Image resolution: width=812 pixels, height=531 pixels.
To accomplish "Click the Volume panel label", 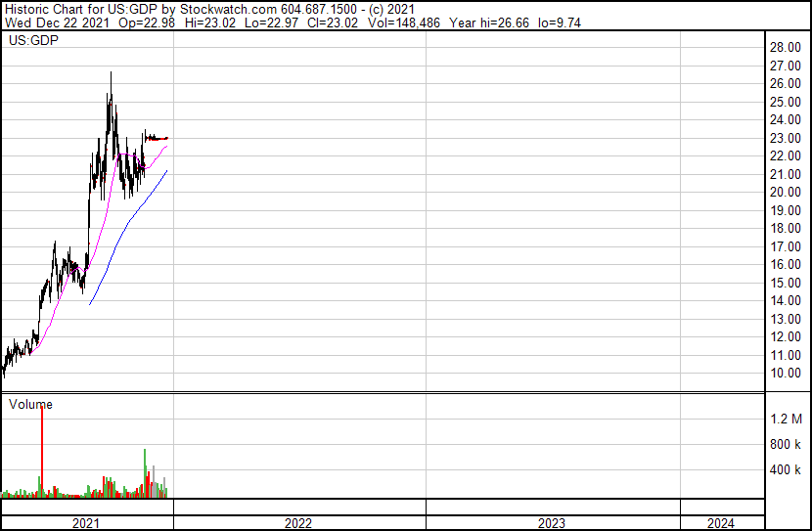I will 30,404.
